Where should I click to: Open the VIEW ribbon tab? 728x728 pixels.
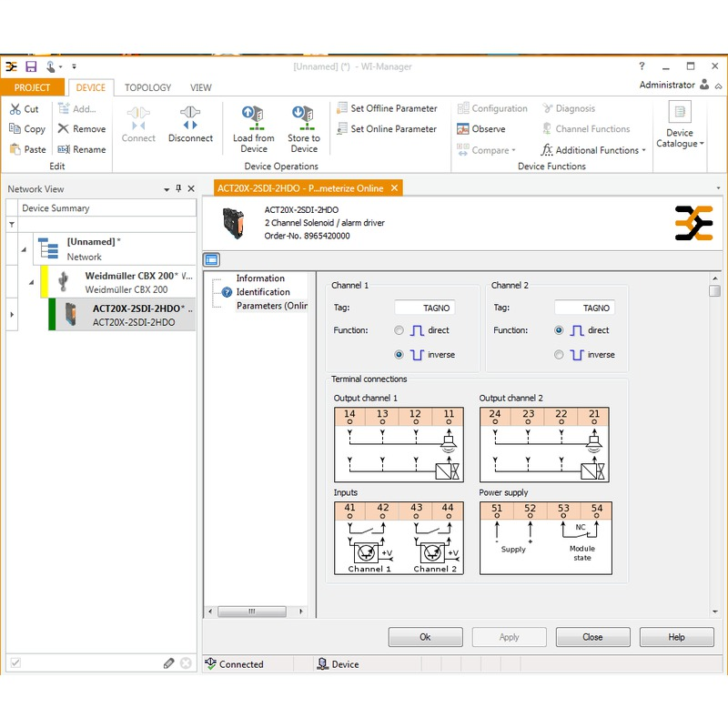(x=200, y=87)
